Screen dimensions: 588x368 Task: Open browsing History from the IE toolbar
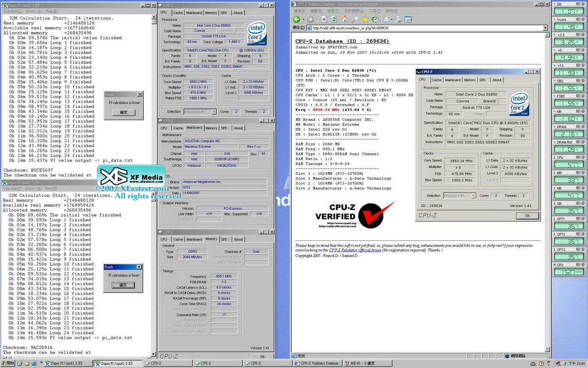point(374,19)
